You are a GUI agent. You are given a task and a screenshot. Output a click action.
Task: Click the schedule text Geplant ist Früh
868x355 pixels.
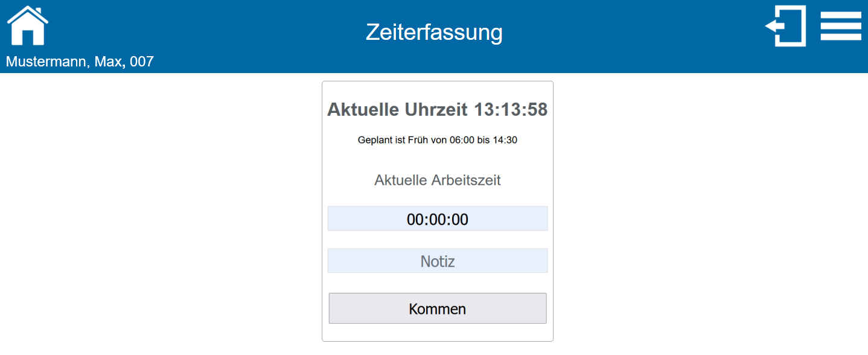[x=438, y=139]
